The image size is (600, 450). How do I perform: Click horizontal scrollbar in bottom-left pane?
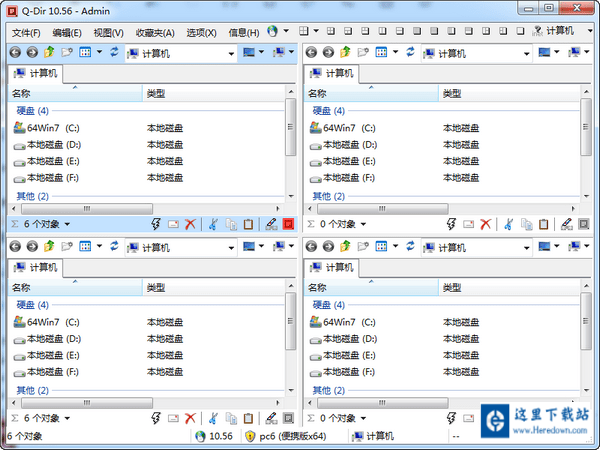pyautogui.click(x=87, y=403)
